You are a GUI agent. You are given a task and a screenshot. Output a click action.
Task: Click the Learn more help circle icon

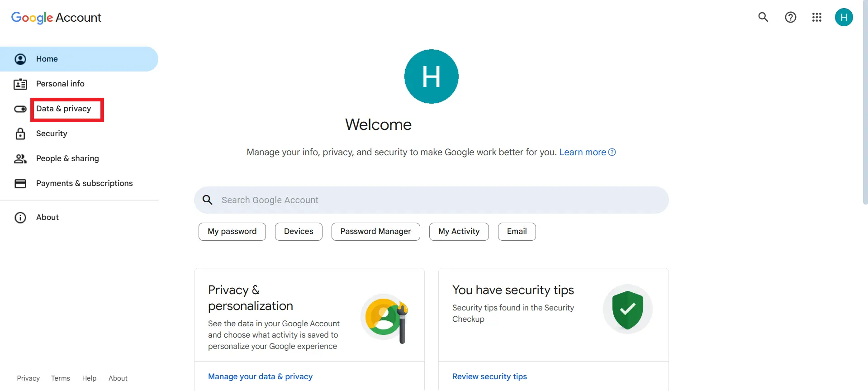(x=612, y=152)
